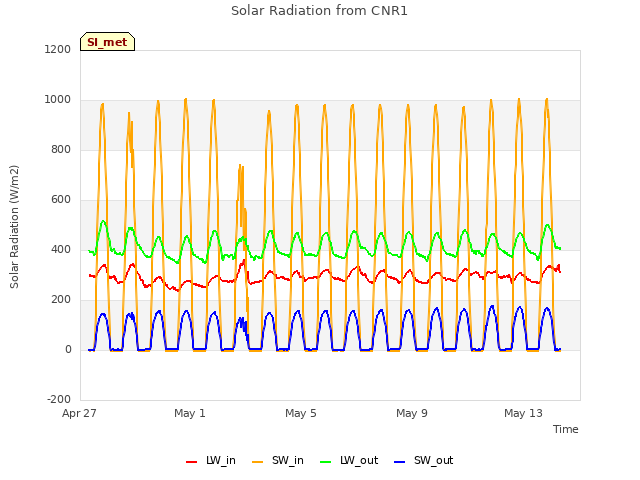The height and width of the screenshot is (480, 640).
Task: Select the chart title Solar Radiation from CNR1
Action: [319, 11]
